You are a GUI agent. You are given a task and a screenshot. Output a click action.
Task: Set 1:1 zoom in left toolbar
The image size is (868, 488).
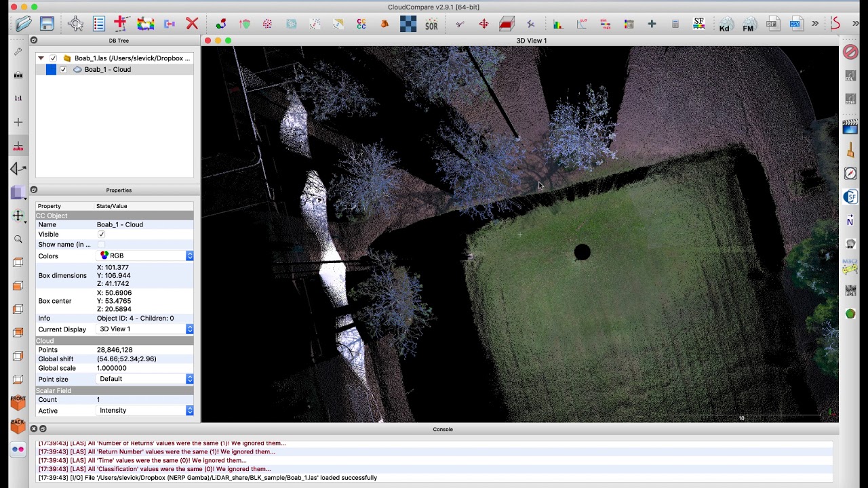18,98
